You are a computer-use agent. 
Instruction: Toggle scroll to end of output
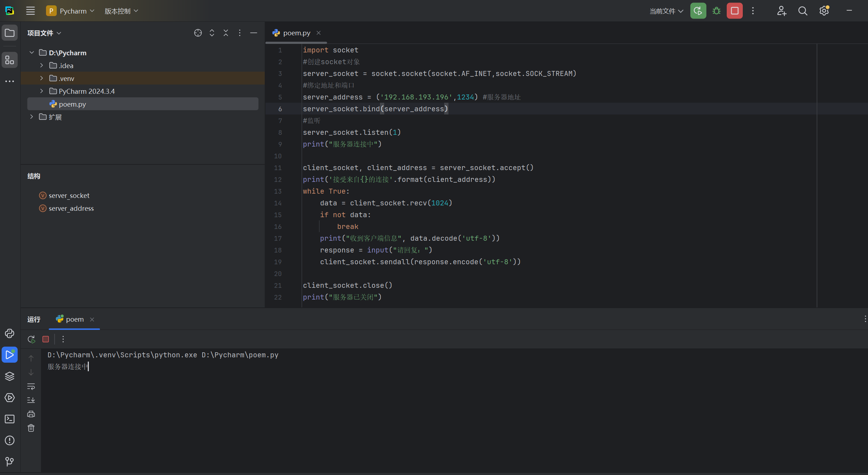tap(31, 400)
